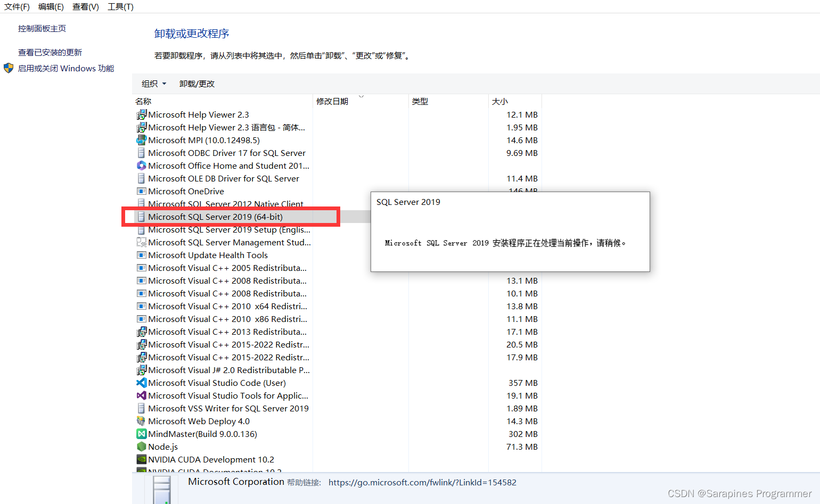Click the Microsoft MPI icon
This screenshot has height=504, width=820.
141,140
